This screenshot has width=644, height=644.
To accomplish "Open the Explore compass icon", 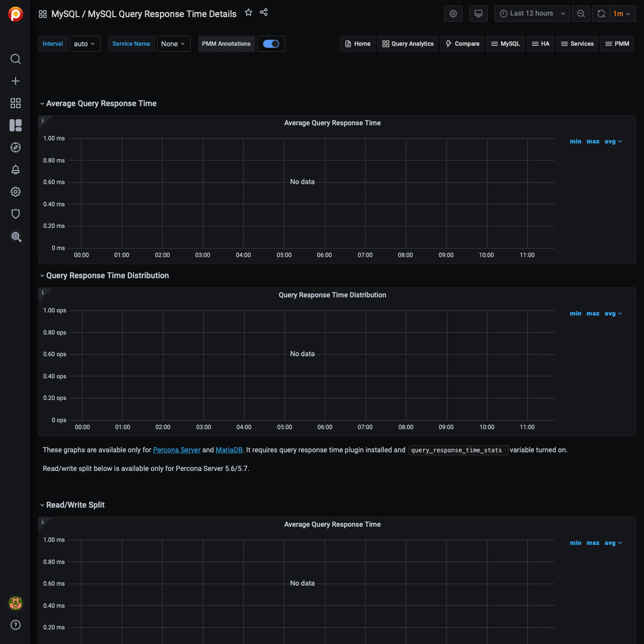I will tap(16, 147).
